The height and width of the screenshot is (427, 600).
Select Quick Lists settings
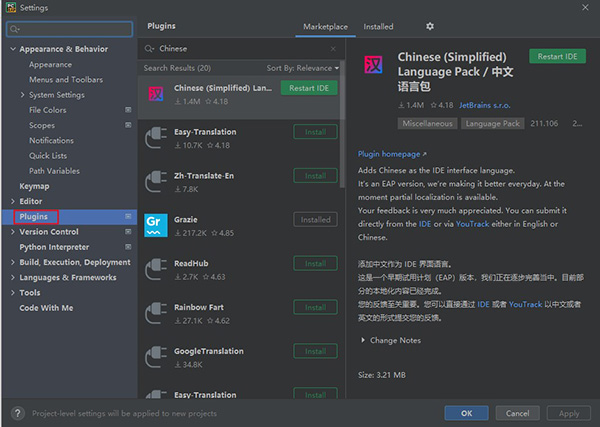tap(48, 156)
